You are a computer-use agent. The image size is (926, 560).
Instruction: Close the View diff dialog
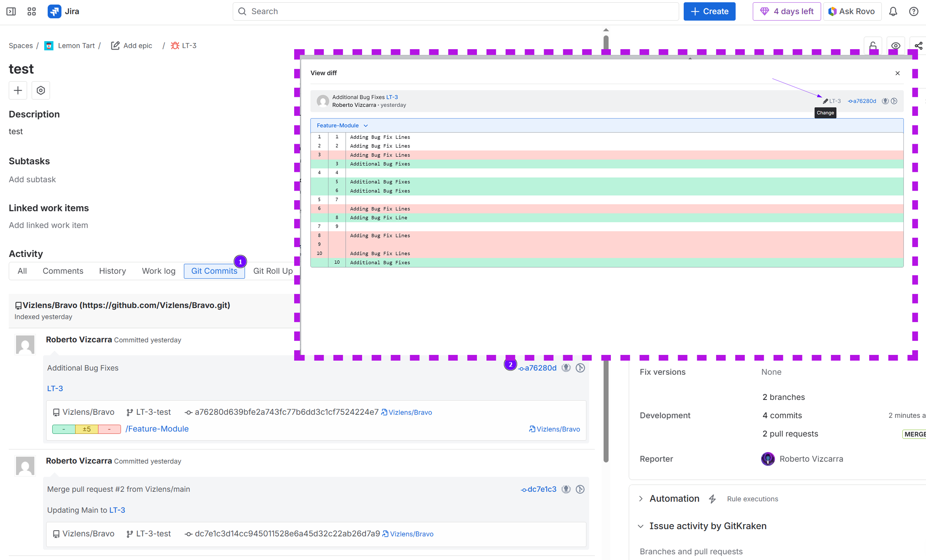[x=897, y=73]
